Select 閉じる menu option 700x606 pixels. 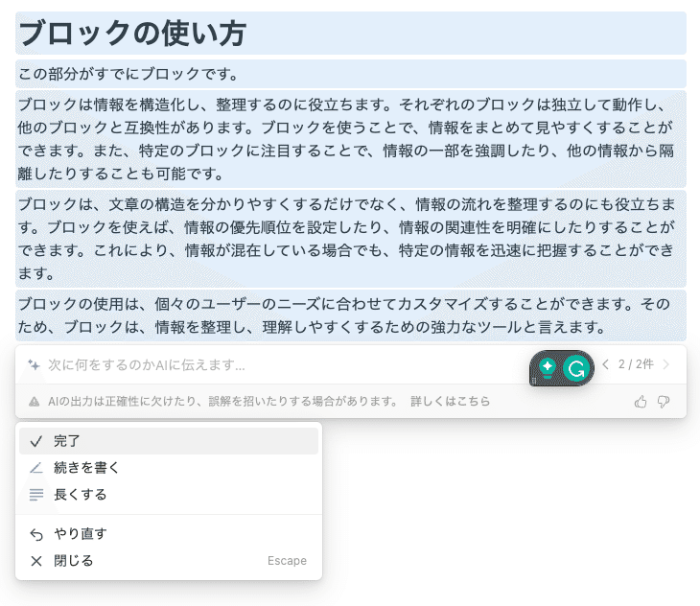coord(169,561)
